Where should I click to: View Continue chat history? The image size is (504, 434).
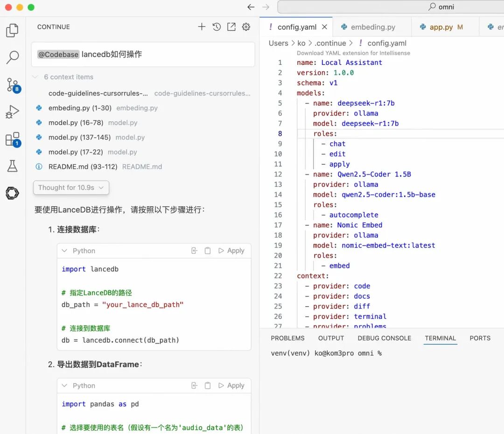point(217,27)
